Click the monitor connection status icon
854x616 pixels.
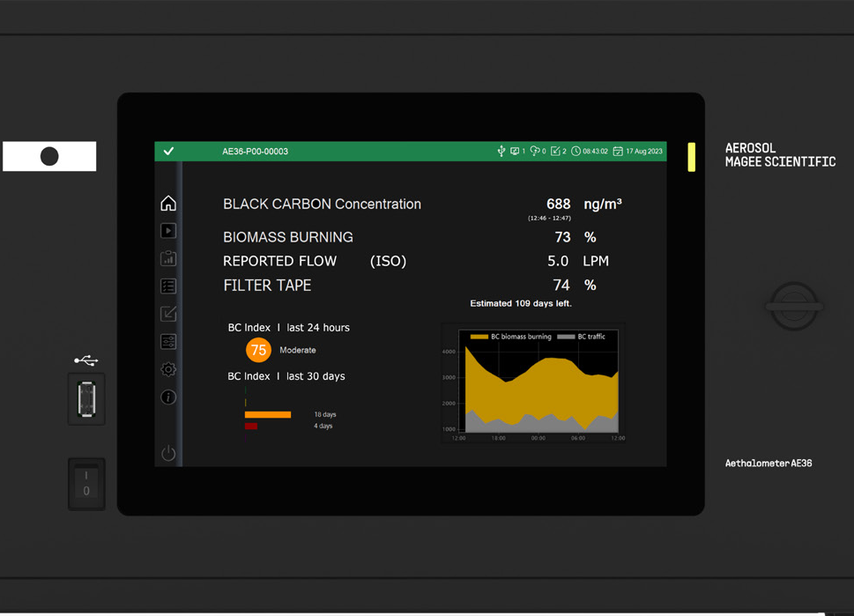pyautogui.click(x=515, y=152)
